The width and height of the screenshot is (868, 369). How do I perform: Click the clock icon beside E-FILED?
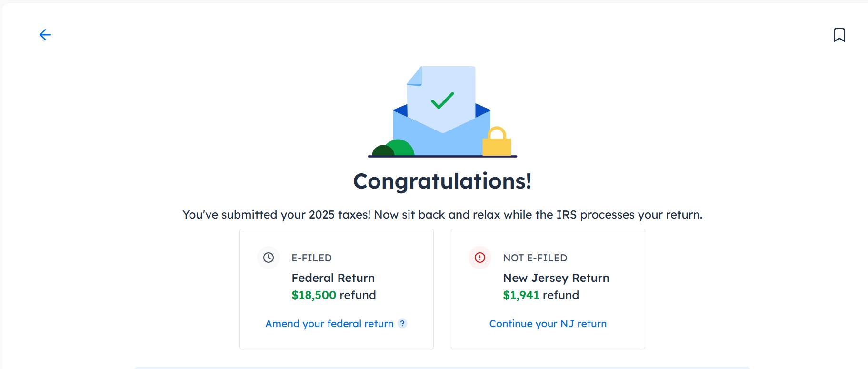(x=269, y=258)
